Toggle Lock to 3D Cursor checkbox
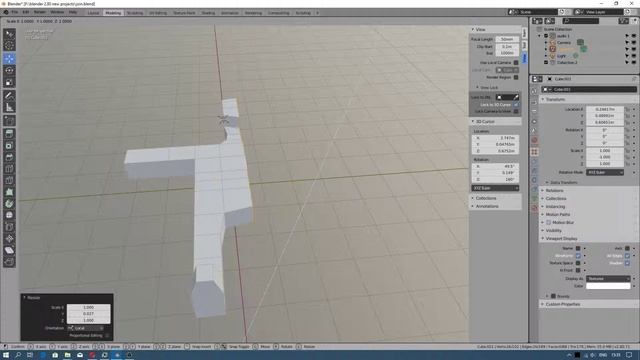 point(516,104)
